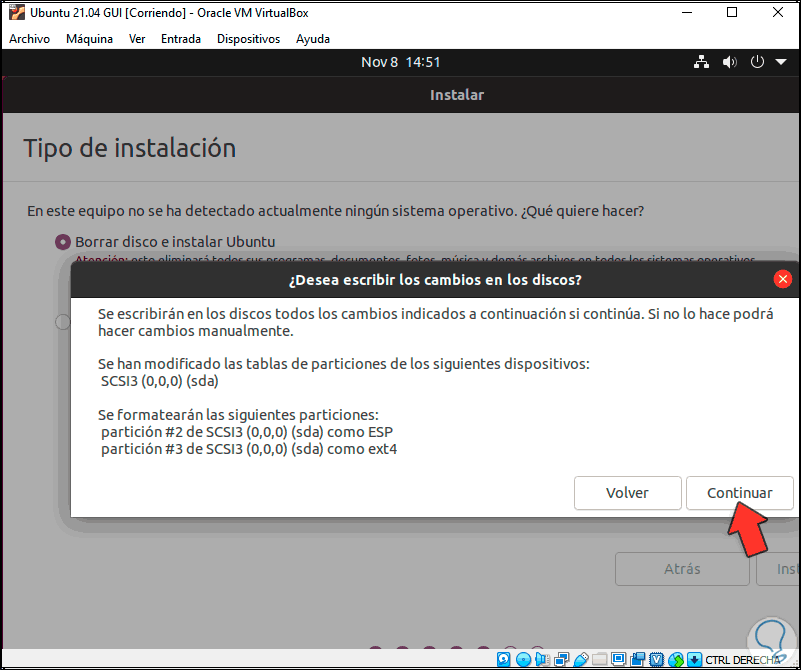Screen dimensions: 802x670
Task: Open the Ayuda menu
Action: [x=313, y=39]
